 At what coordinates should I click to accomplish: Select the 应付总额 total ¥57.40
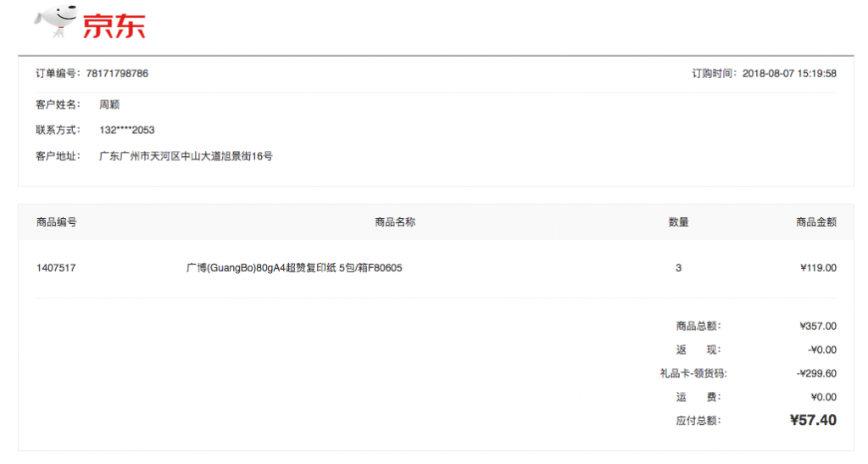pos(812,420)
